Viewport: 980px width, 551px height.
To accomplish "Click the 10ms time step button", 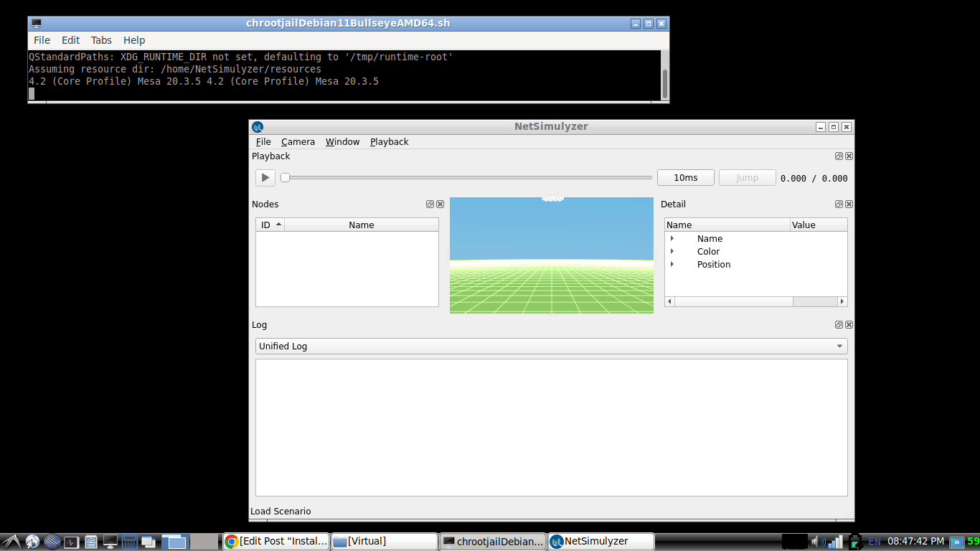I will tap(686, 178).
